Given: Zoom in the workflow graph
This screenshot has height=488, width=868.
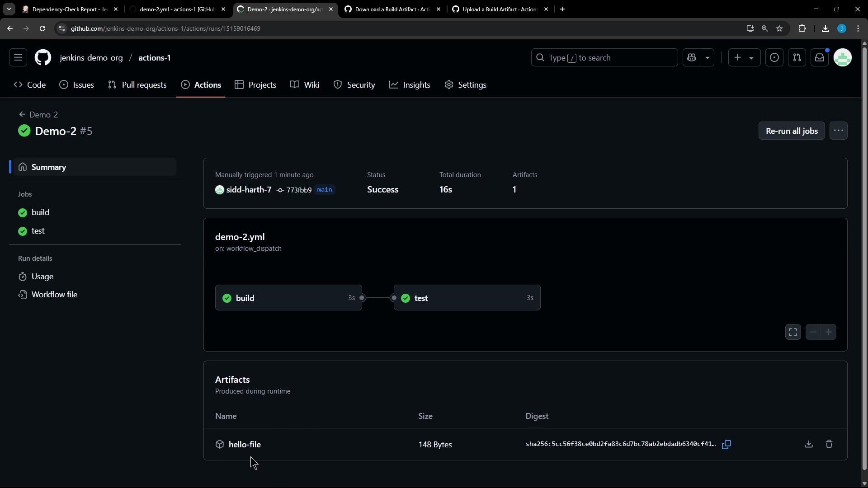Looking at the screenshot, I should point(829,332).
